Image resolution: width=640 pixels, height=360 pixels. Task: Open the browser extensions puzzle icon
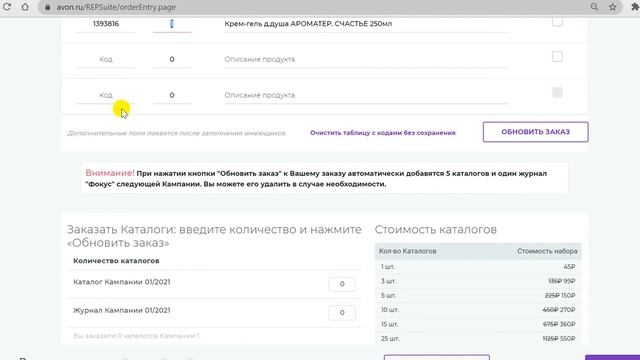point(635,7)
